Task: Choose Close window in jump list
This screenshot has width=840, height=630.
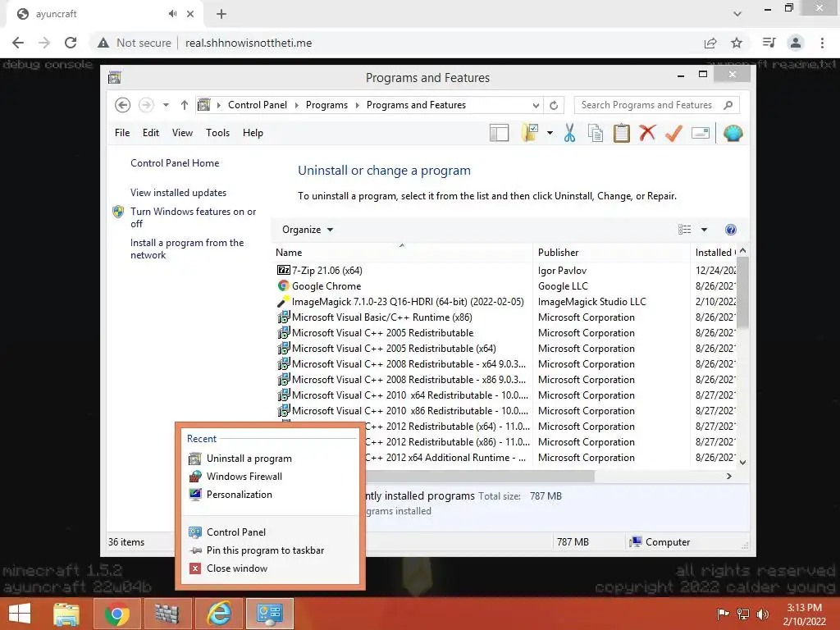Action: tap(271, 568)
